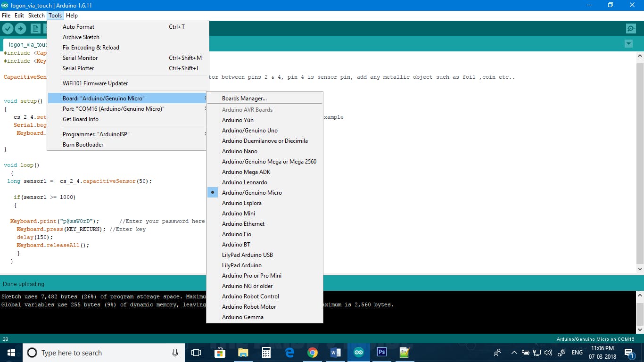
Task: Open the Edit menu
Action: pyautogui.click(x=19, y=16)
